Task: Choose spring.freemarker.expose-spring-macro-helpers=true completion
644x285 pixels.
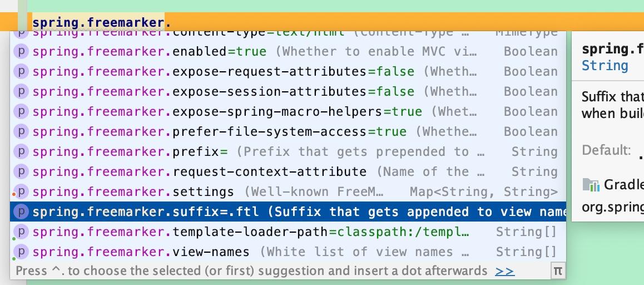Action: 288,111
